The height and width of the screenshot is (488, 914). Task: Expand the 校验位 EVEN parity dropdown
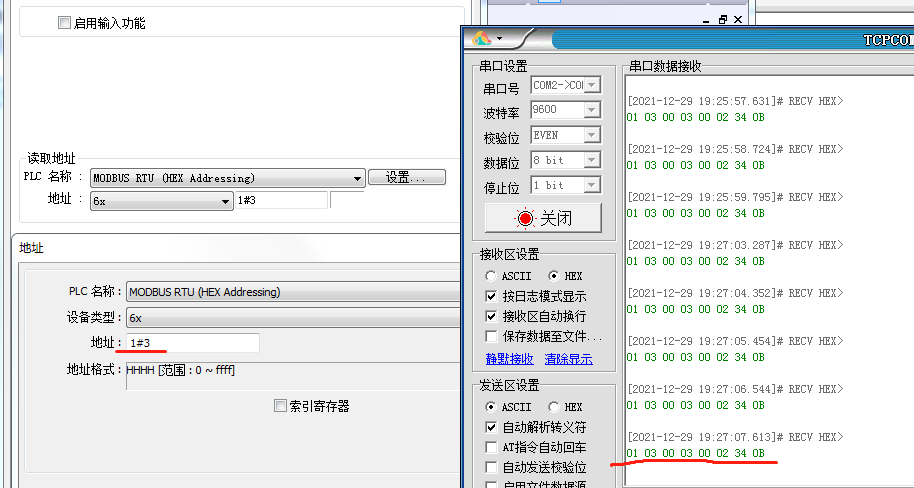point(592,135)
